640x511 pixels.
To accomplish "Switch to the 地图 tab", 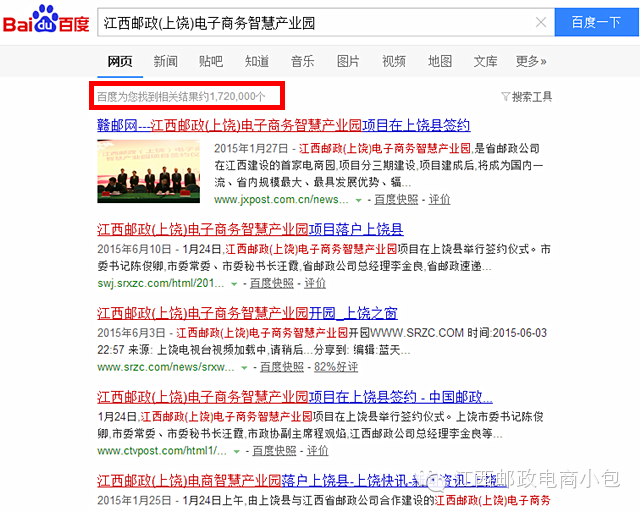I will (x=440, y=62).
